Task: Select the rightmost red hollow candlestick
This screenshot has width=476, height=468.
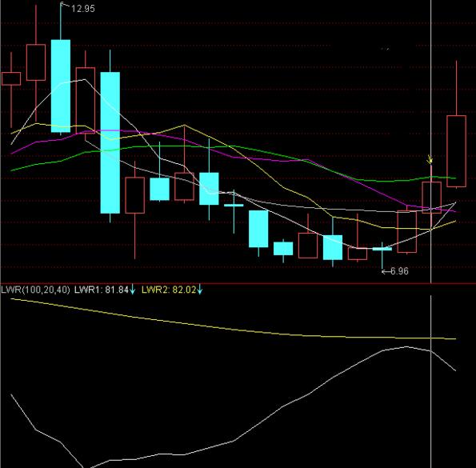Action: click(456, 151)
